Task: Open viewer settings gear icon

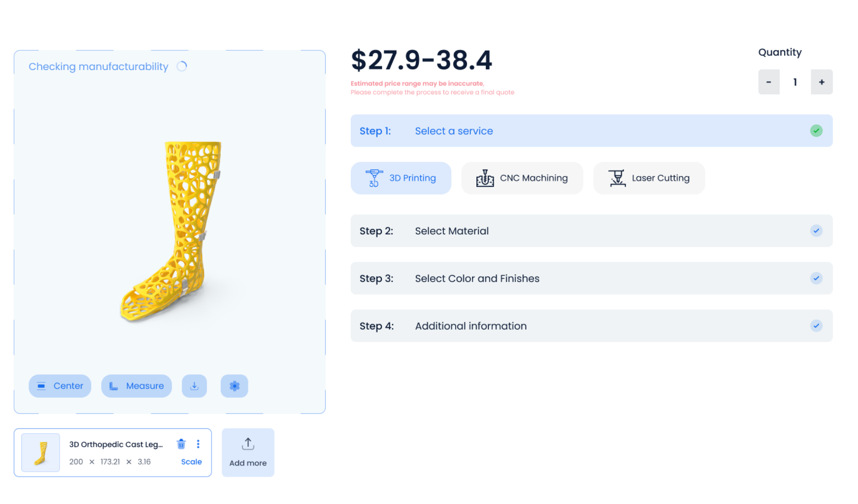Action: pos(234,385)
